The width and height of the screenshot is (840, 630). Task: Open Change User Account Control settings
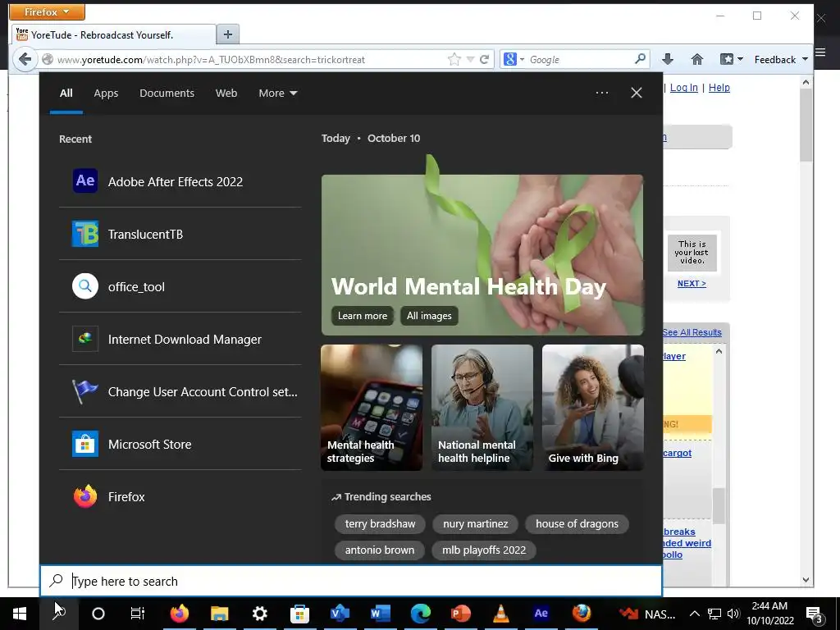click(180, 391)
